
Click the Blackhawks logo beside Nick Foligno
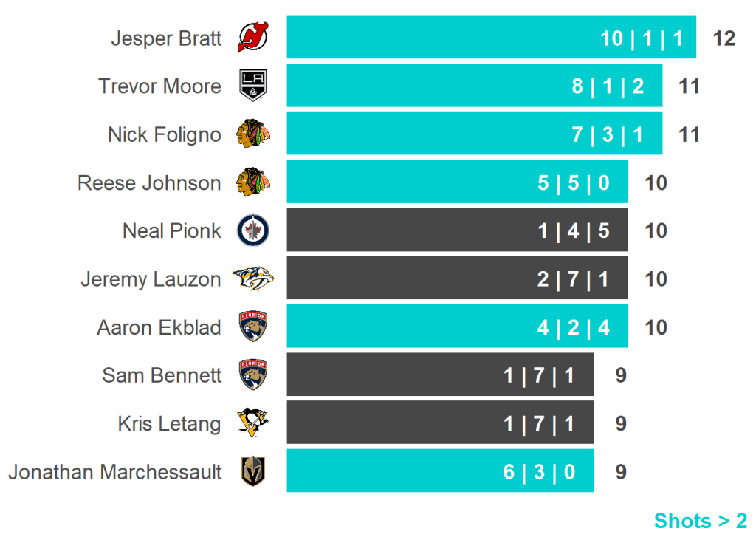(253, 134)
